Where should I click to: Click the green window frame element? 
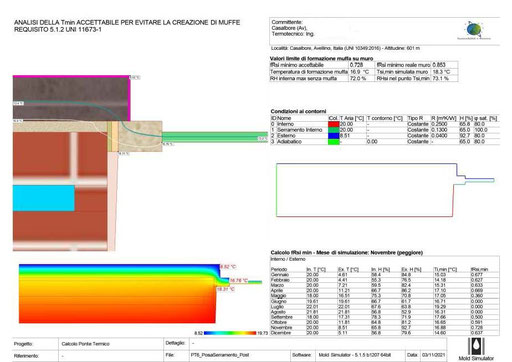215,137
